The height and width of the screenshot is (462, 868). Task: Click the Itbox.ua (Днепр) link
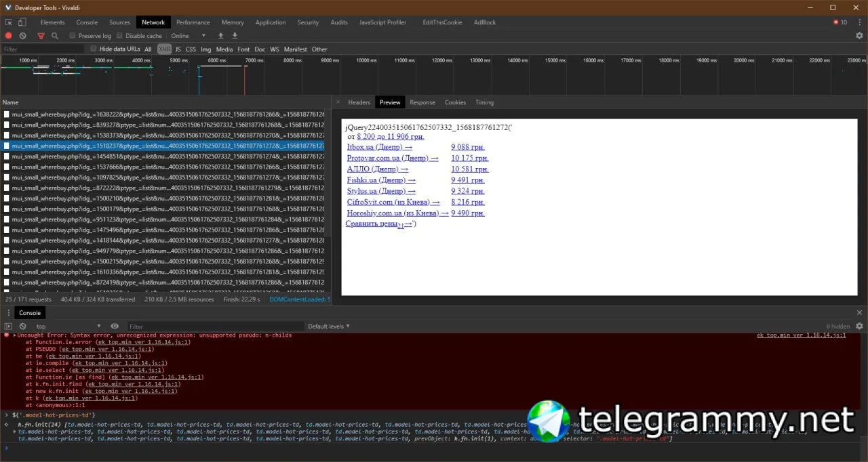tap(379, 147)
